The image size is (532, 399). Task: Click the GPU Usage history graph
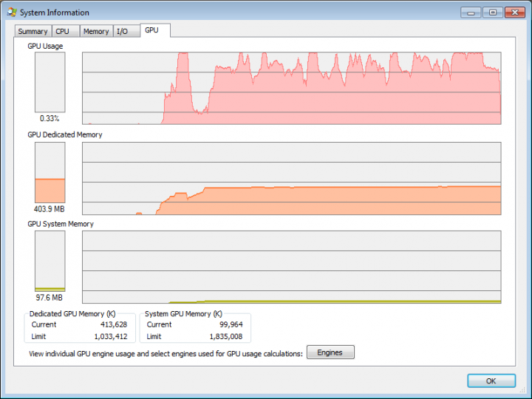(291, 88)
